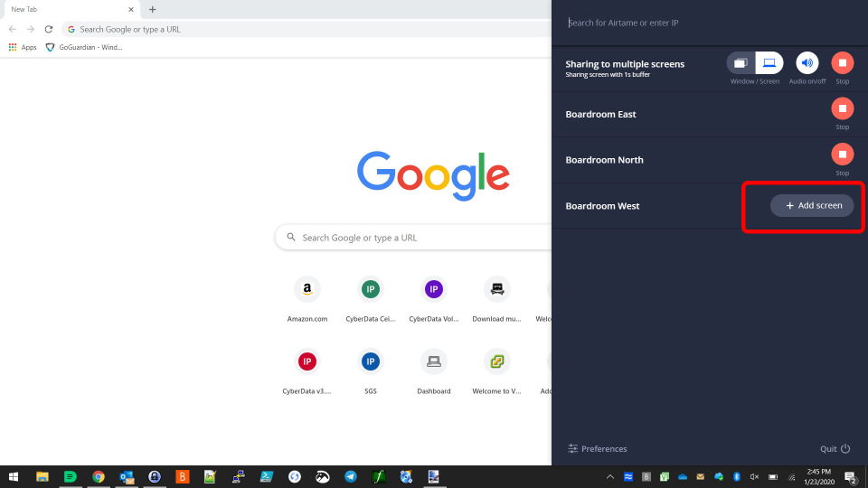The width and height of the screenshot is (868, 488).
Task: Click the Airtame tray icon
Action: coord(628,477)
